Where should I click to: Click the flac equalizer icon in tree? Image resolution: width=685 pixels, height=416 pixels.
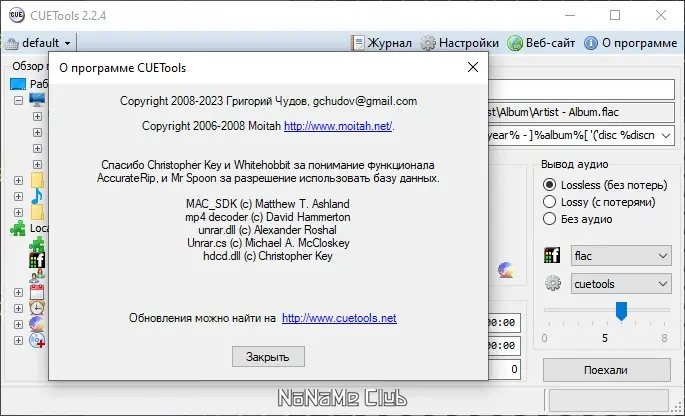point(37,260)
